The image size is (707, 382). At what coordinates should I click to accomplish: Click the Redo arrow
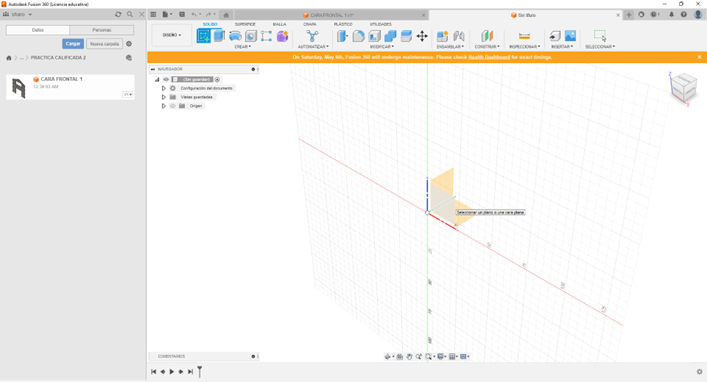point(208,14)
